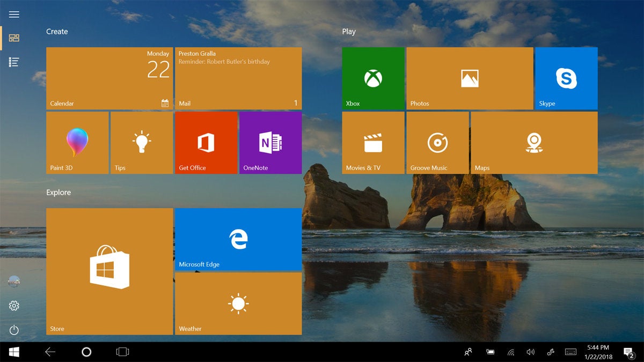
Task: Select the Pinned tiles view icon
Action: [14, 38]
